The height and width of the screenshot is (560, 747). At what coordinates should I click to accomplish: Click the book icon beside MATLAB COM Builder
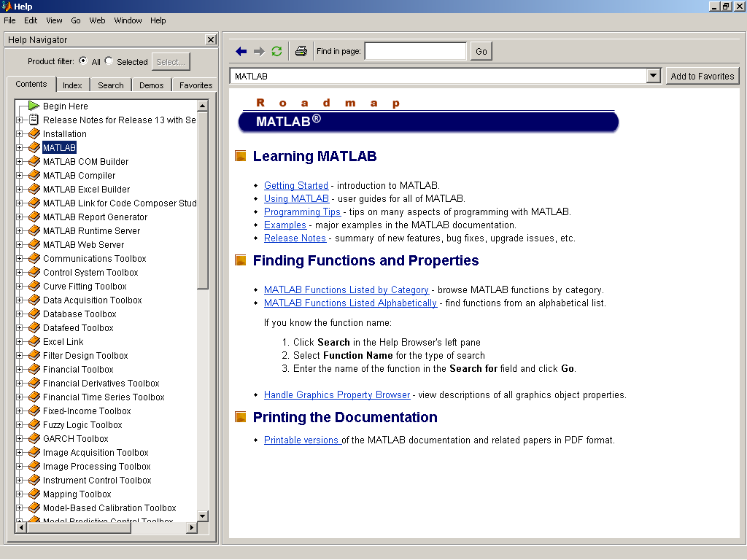34,161
